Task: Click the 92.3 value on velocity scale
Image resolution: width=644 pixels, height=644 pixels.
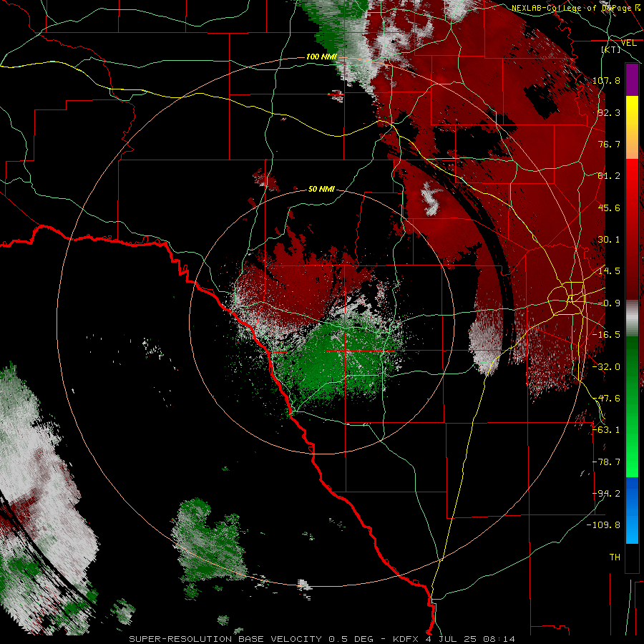Action: pos(609,112)
